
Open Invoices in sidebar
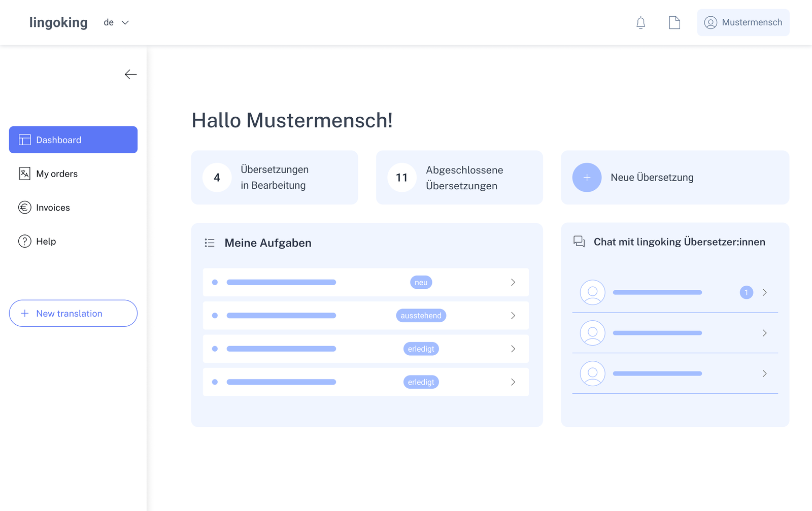(x=73, y=208)
